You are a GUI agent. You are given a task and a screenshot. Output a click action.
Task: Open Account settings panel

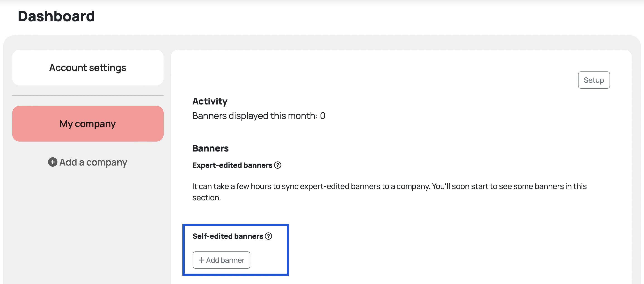coord(87,67)
